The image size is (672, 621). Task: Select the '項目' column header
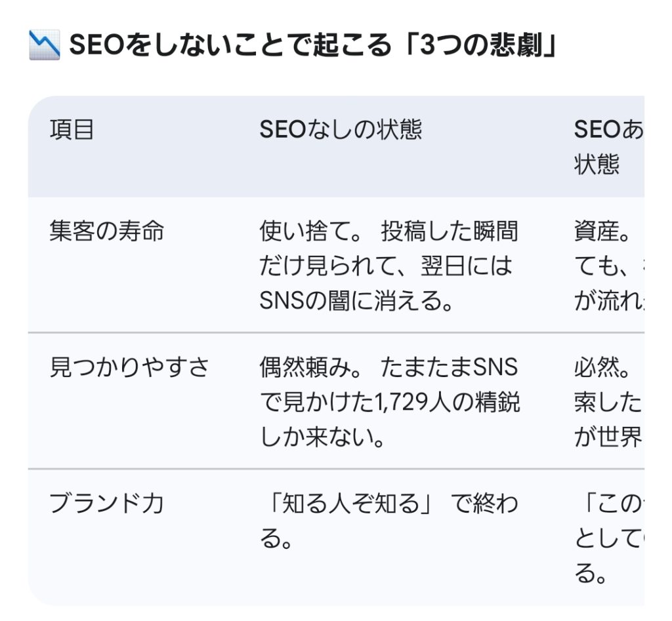pos(72,130)
